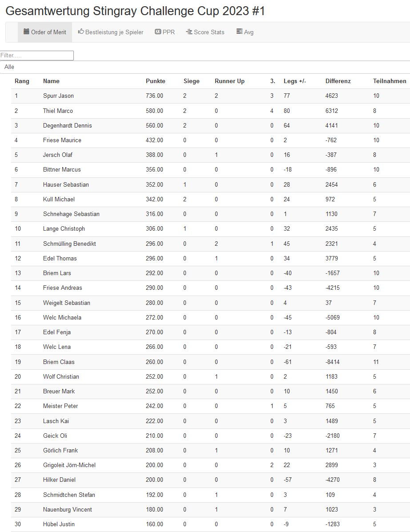
Task: Click the Rang column header
Action: (22, 81)
